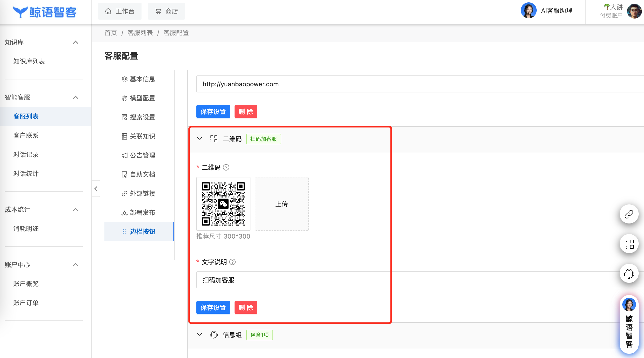Screen dimensions: 644x358
Task: Click the floating headset round button
Action: 629,273
